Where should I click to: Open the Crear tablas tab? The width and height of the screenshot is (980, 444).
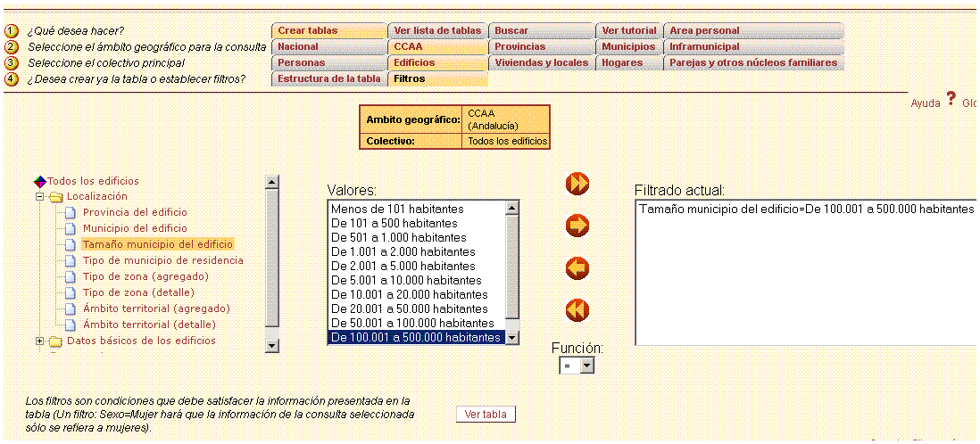(328, 30)
